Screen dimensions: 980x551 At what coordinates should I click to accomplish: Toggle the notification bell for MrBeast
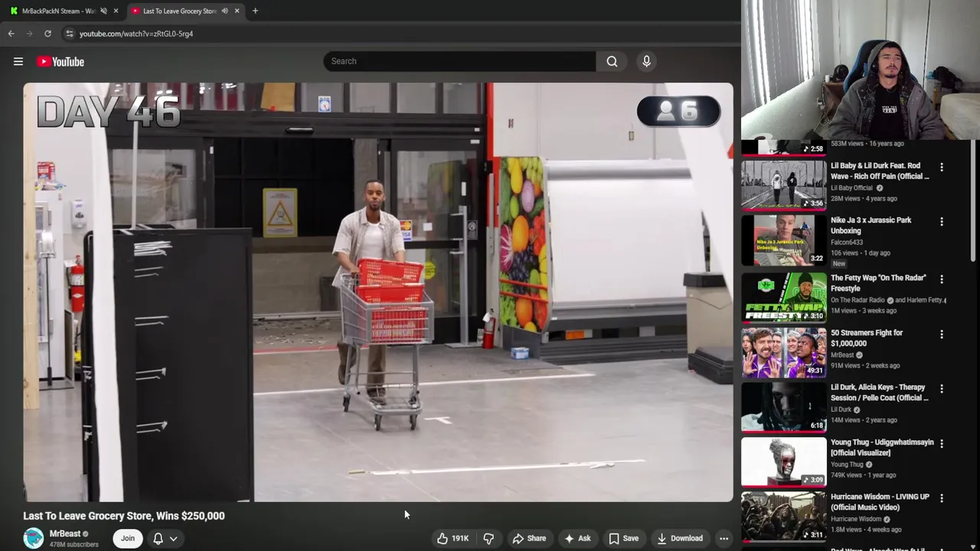tap(158, 538)
